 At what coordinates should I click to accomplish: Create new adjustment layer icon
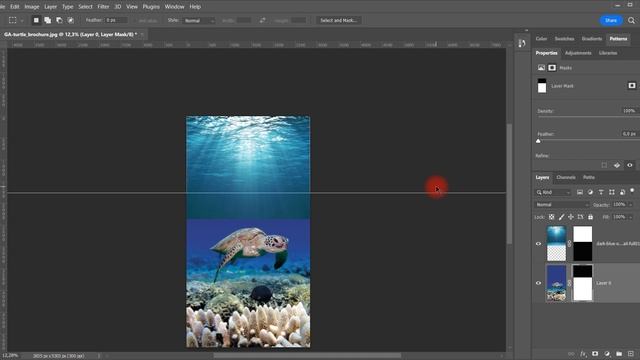[x=607, y=354]
